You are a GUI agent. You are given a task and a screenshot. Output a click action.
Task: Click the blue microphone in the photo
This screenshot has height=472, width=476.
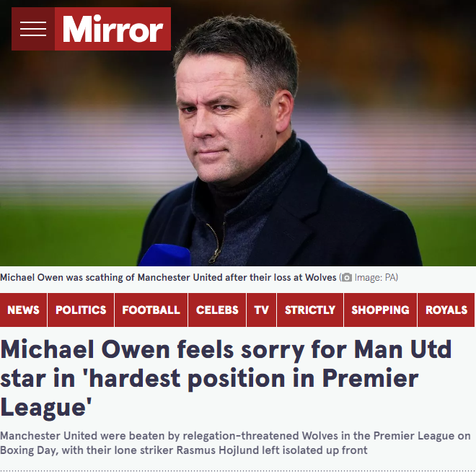tap(165, 255)
